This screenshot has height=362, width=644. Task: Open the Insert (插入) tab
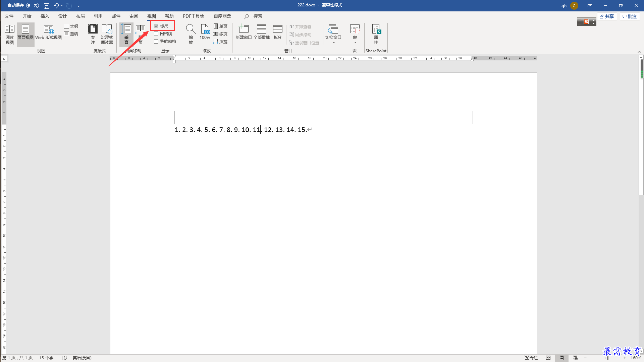pyautogui.click(x=45, y=16)
